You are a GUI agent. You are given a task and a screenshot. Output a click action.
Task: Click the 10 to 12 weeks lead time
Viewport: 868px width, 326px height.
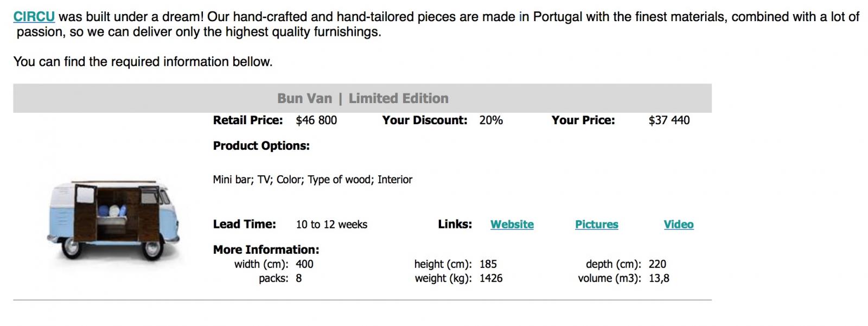(x=331, y=225)
